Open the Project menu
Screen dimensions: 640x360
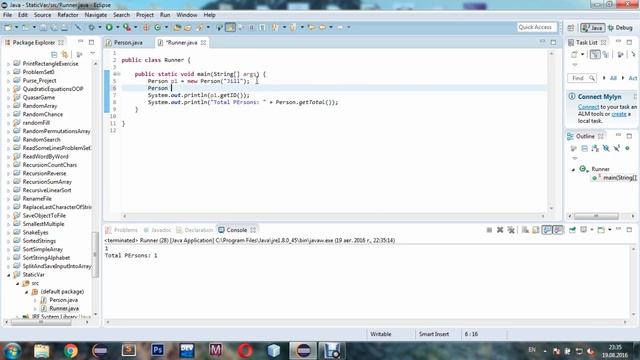coord(144,15)
